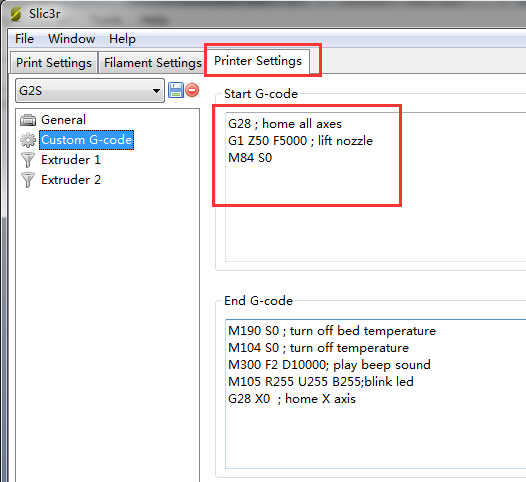The width and height of the screenshot is (526, 482).
Task: Select Custom G-code in the tree
Action: (x=87, y=140)
